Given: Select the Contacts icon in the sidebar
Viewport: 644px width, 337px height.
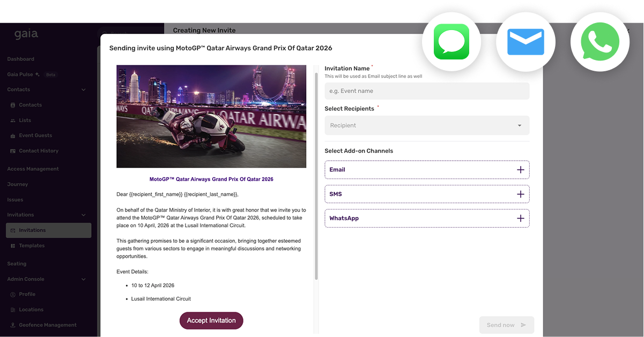Looking at the screenshot, I should pos(13,104).
